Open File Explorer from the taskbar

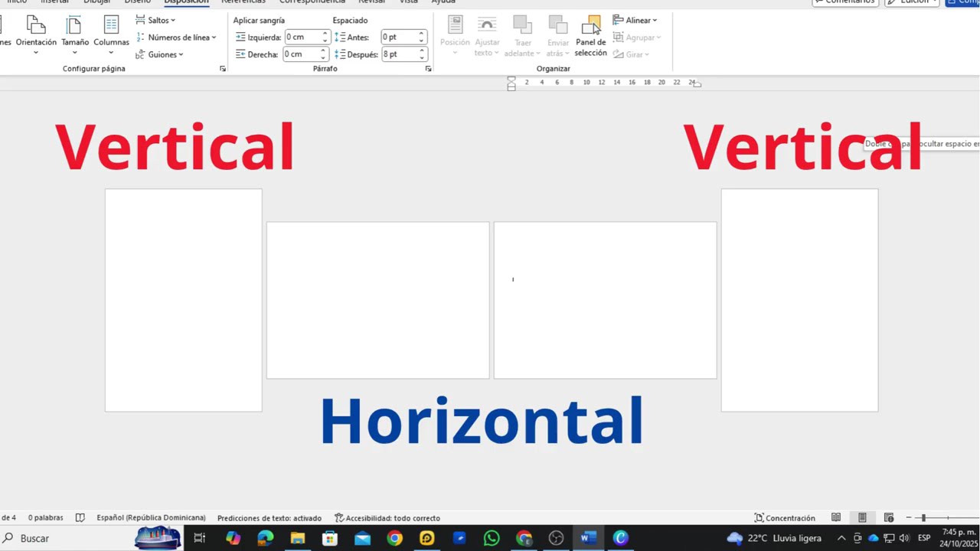[x=297, y=539]
